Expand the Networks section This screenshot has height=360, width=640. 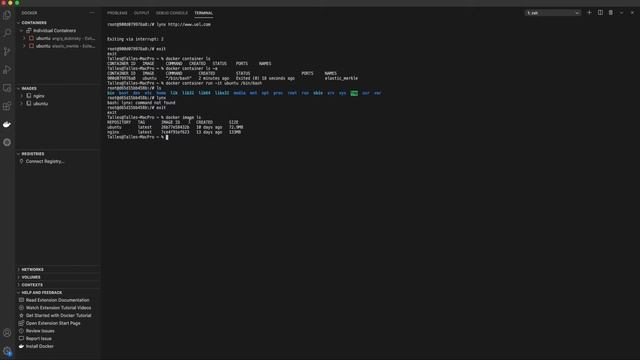(x=19, y=269)
